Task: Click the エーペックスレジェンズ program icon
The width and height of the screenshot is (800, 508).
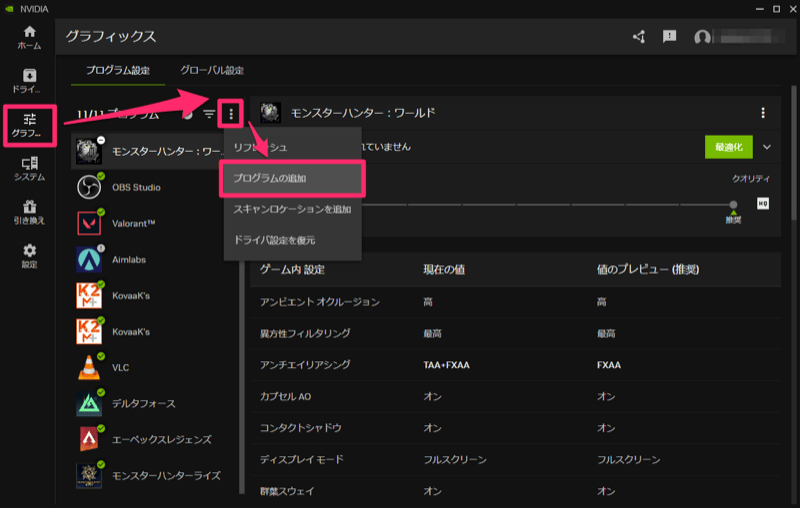Action: pos(89,440)
